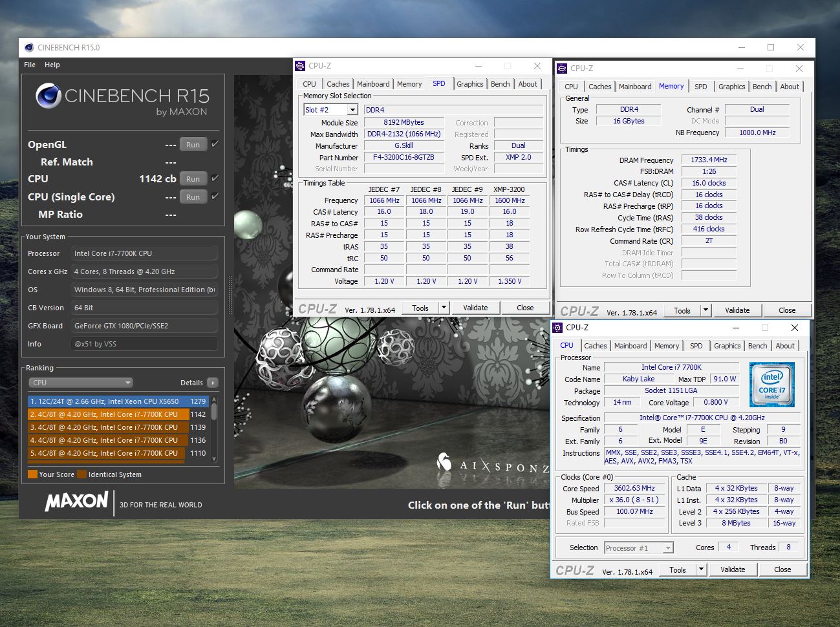Toggle the CPU (Single Core) checkbox
840x627 pixels.
(215, 197)
